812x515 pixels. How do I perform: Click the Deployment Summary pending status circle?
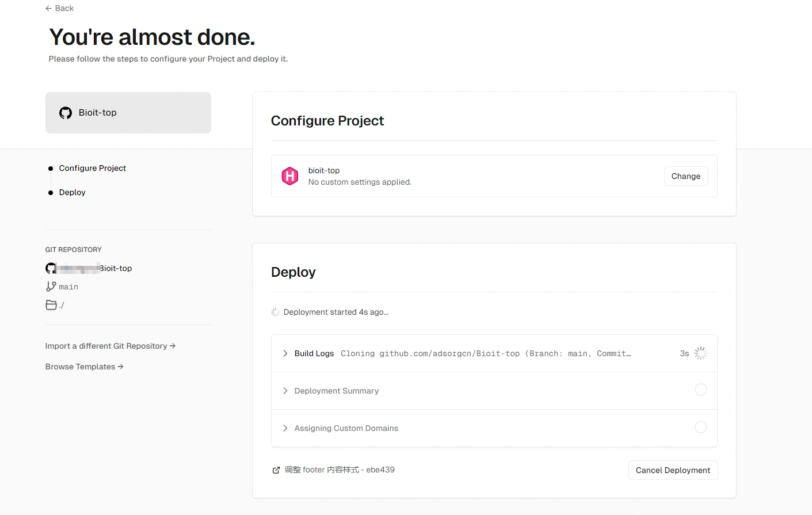pos(700,390)
